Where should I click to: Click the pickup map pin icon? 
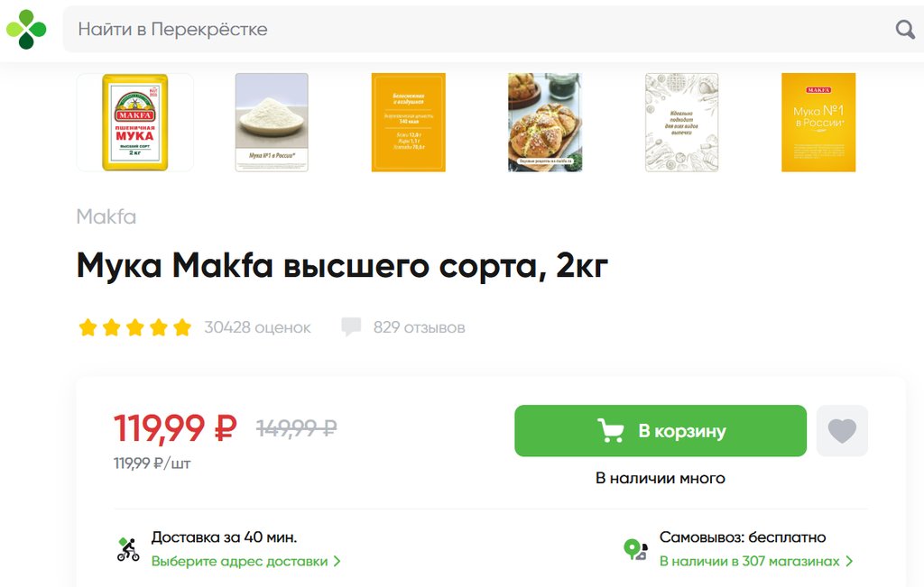(x=635, y=549)
